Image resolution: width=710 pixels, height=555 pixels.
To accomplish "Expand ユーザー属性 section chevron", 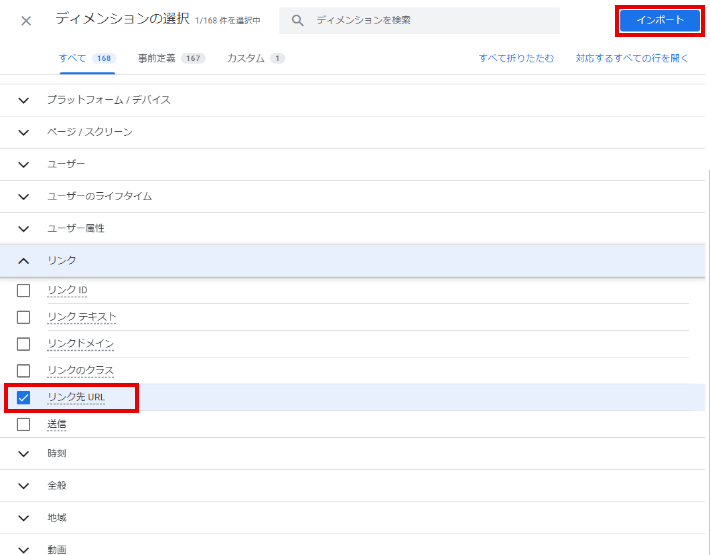I will click(24, 229).
